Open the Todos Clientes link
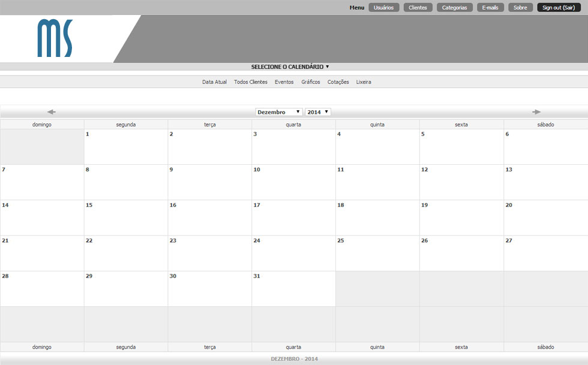588x365 pixels. (x=251, y=82)
